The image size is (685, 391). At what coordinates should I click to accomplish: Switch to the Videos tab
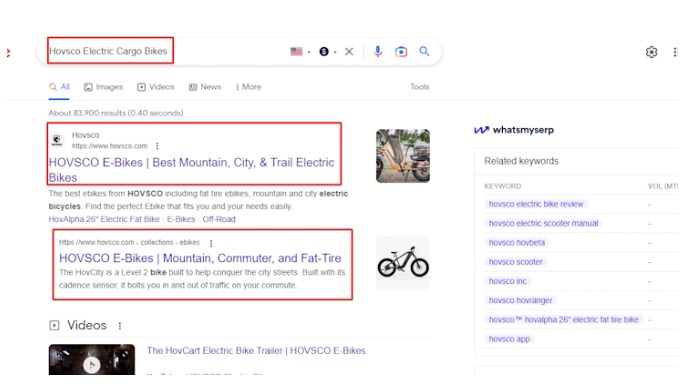click(x=156, y=87)
